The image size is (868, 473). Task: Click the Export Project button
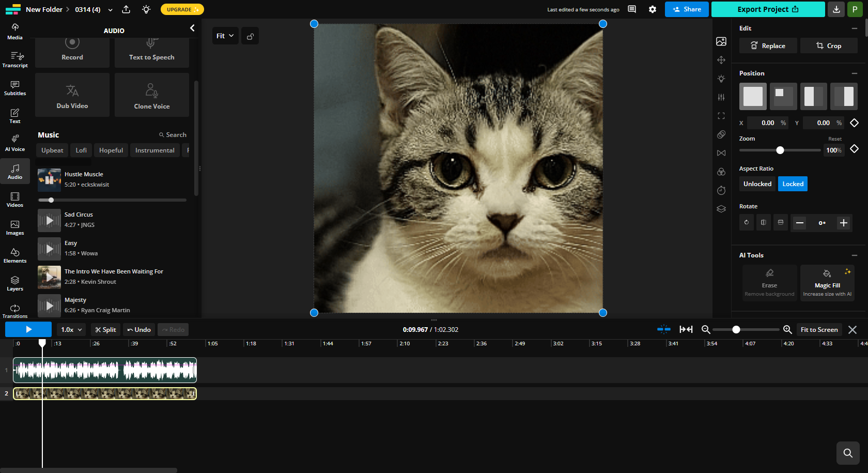pyautogui.click(x=768, y=9)
